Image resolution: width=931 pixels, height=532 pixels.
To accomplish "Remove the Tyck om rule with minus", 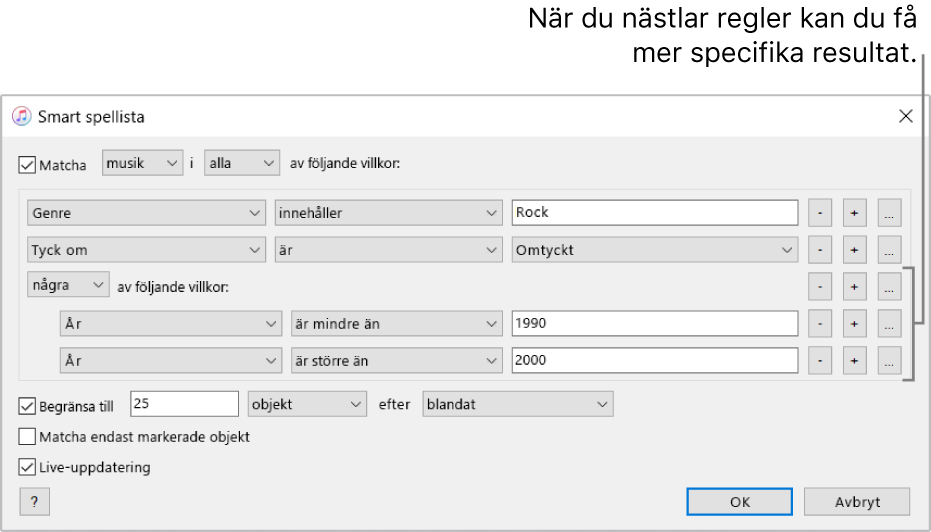I will point(820,250).
